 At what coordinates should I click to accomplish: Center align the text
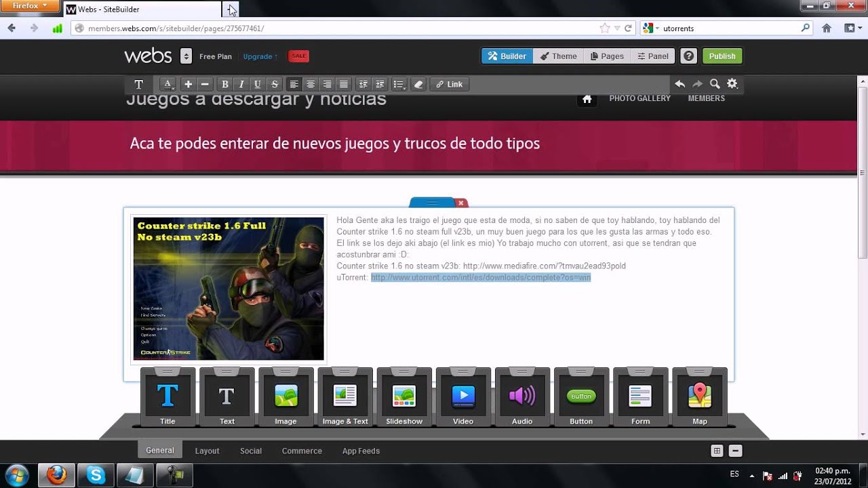point(311,84)
